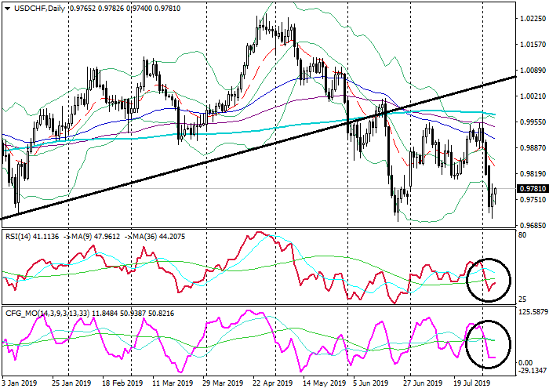This screenshot has width=549, height=392.
Task: Click the 125.5879 oscillator scale label
Action: [x=532, y=312]
